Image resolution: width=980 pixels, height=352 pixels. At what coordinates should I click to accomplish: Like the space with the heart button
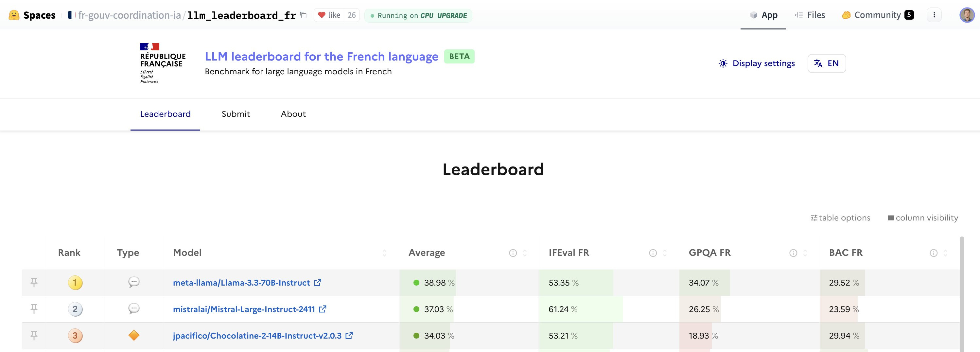tap(329, 15)
